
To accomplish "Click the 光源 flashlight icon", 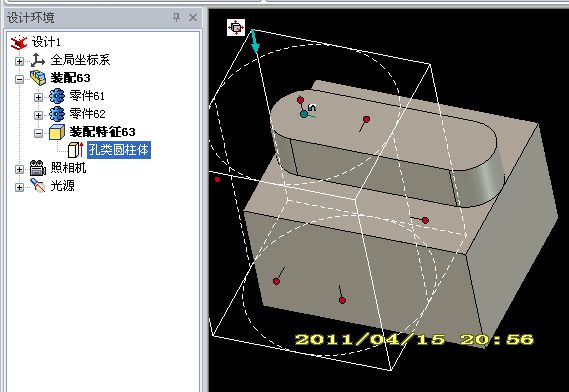I will click(x=38, y=185).
